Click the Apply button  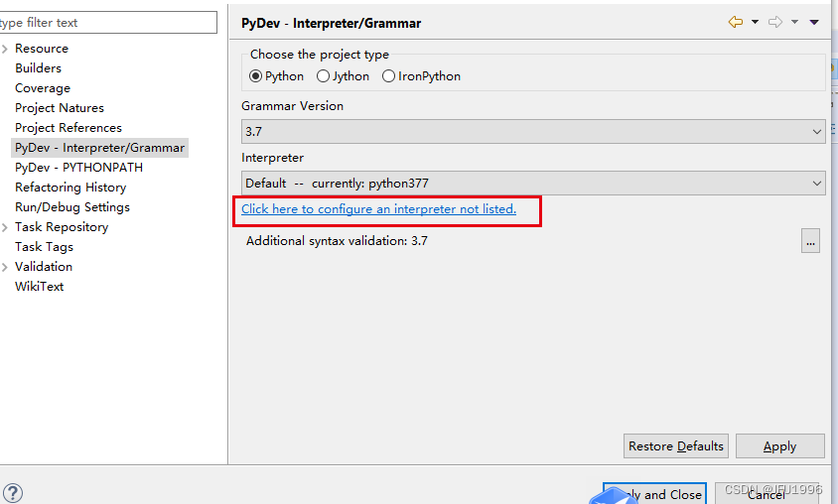779,445
